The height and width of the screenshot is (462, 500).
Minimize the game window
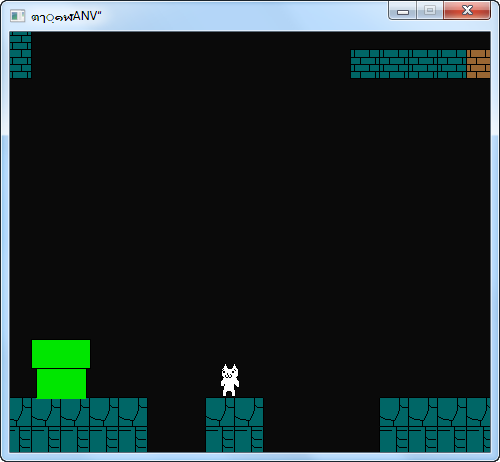point(403,11)
